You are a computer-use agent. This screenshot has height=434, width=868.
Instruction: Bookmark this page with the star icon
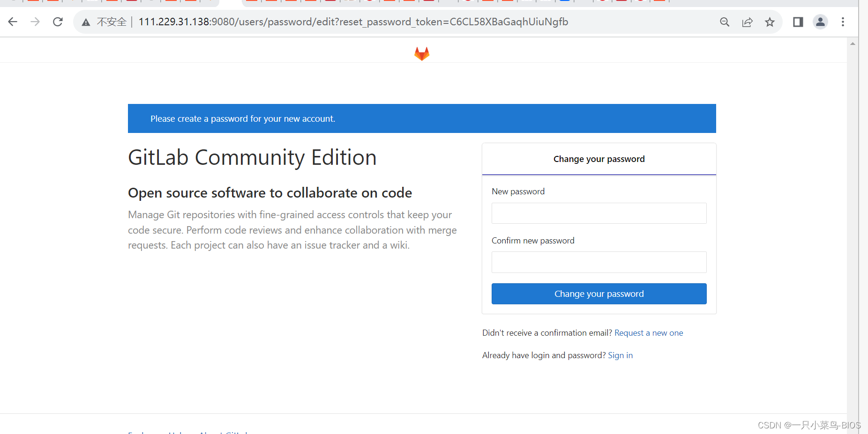770,22
